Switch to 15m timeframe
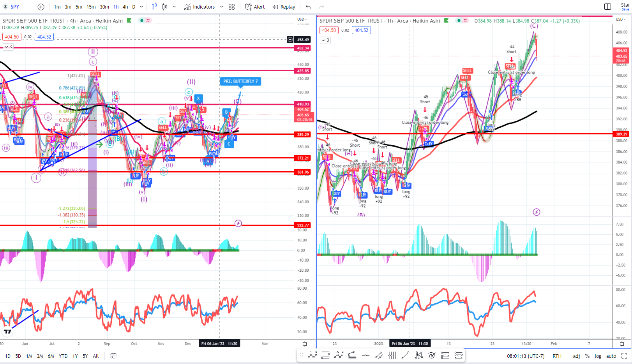Viewport: 632px width, 364px height. [91, 7]
